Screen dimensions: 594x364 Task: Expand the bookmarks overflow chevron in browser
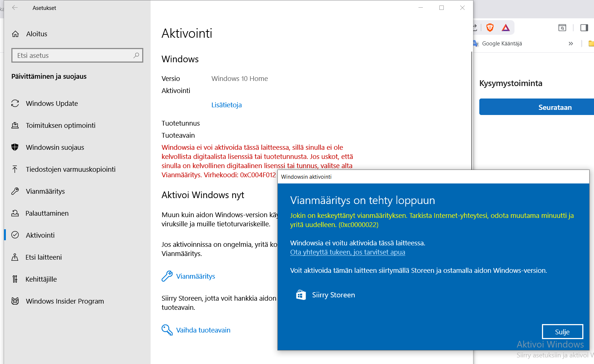tap(571, 44)
